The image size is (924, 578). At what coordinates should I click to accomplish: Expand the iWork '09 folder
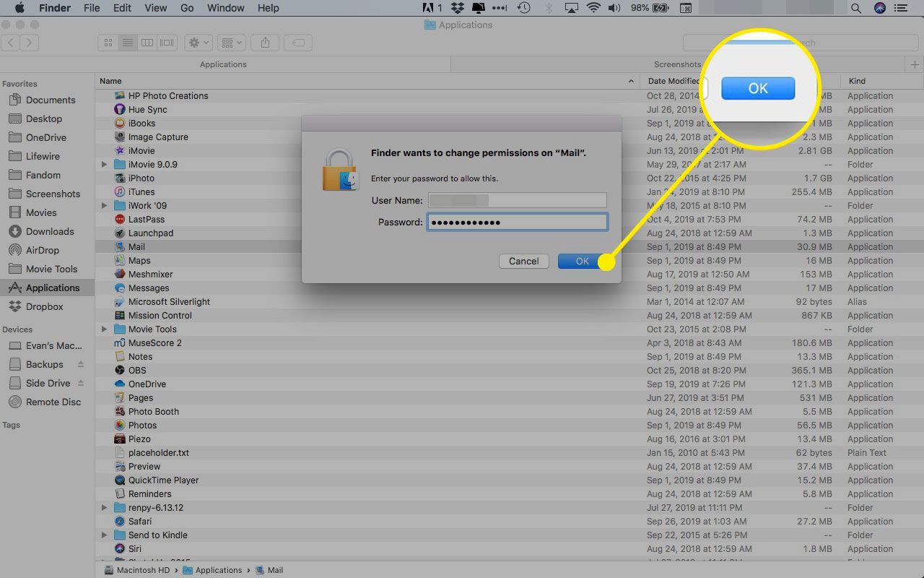[x=105, y=206]
